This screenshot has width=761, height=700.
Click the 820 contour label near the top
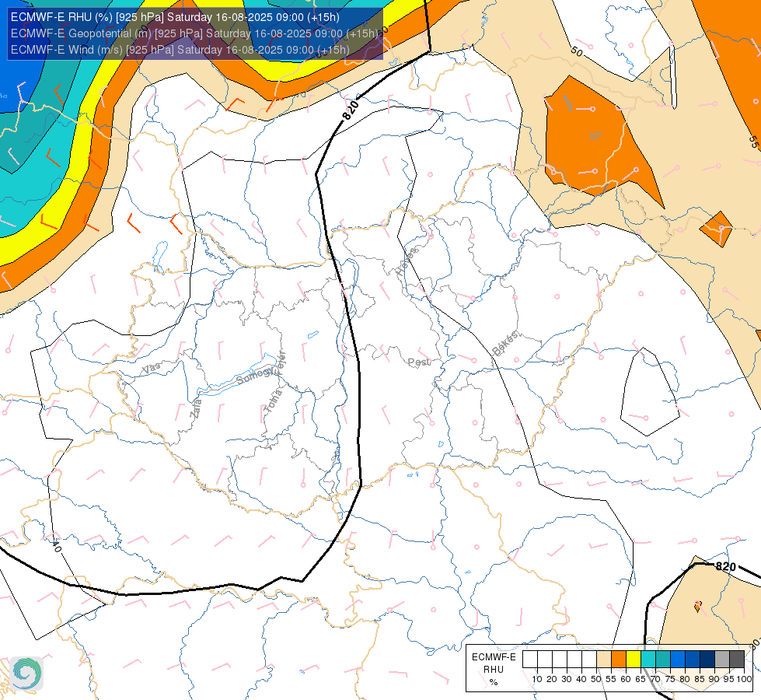(x=351, y=110)
